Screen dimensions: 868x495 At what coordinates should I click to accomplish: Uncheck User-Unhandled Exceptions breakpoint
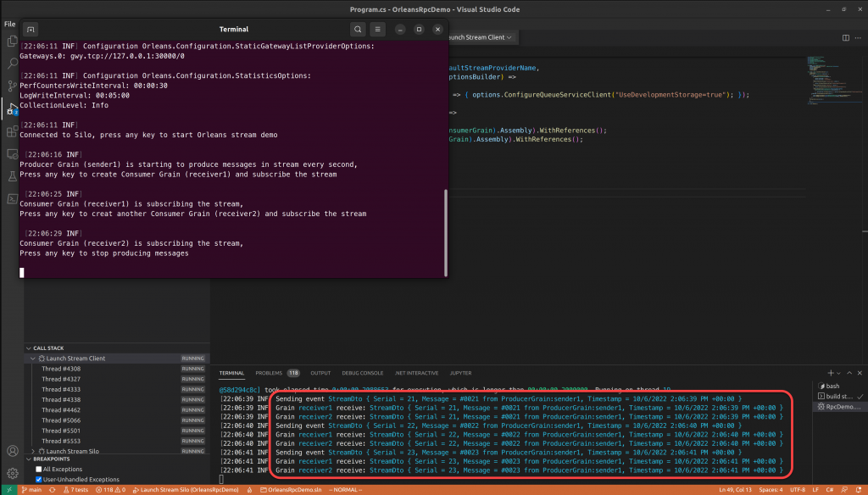click(39, 480)
